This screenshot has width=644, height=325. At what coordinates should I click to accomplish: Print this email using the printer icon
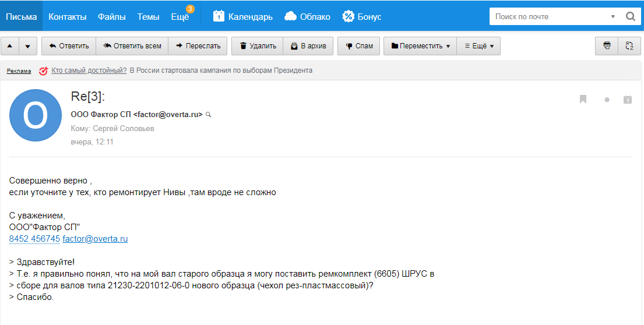click(x=607, y=46)
